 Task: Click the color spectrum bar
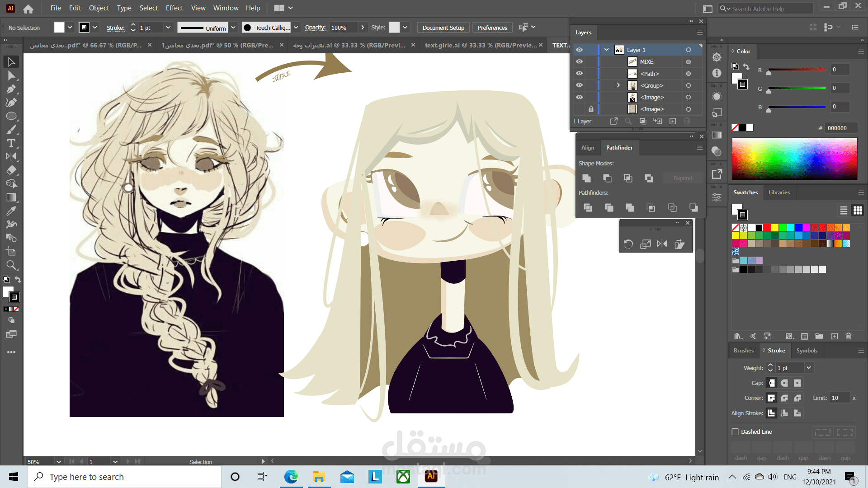pyautogui.click(x=794, y=159)
